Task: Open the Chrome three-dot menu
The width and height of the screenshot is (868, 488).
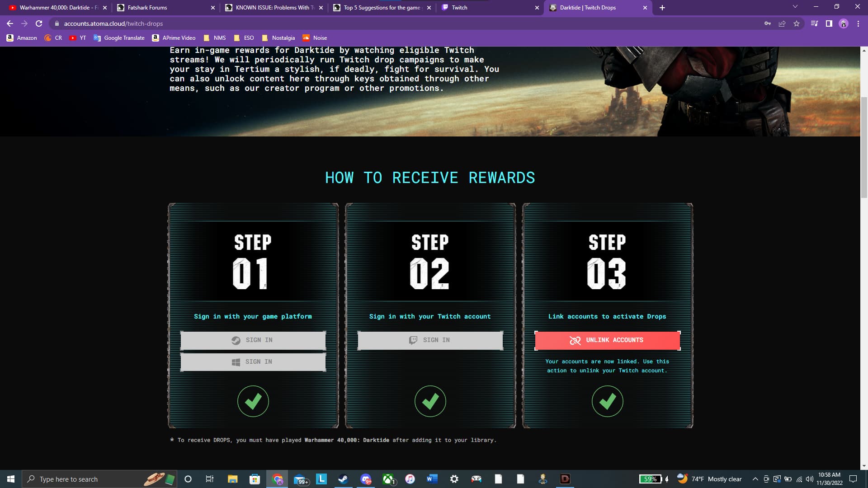Action: 858,23
